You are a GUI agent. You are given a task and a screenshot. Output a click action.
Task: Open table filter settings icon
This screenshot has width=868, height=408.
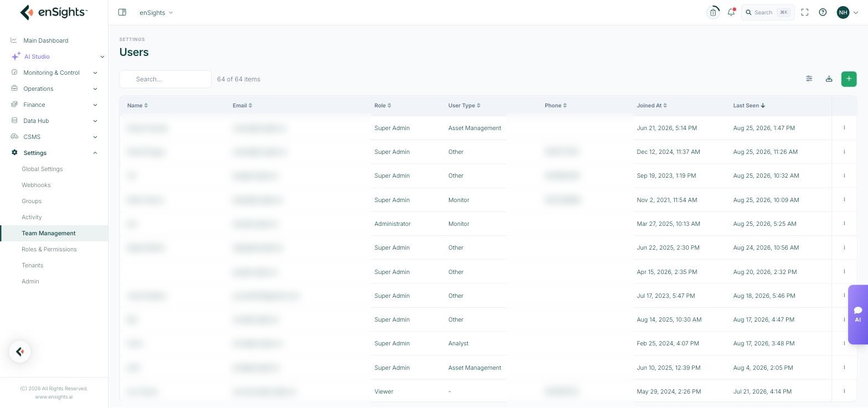(809, 79)
